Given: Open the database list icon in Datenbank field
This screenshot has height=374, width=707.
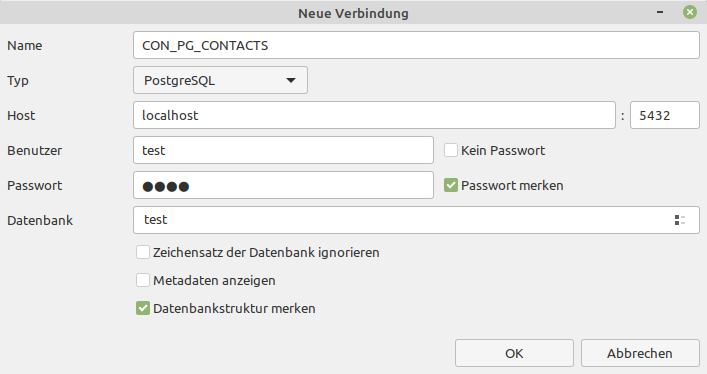Looking at the screenshot, I should tap(679, 220).
